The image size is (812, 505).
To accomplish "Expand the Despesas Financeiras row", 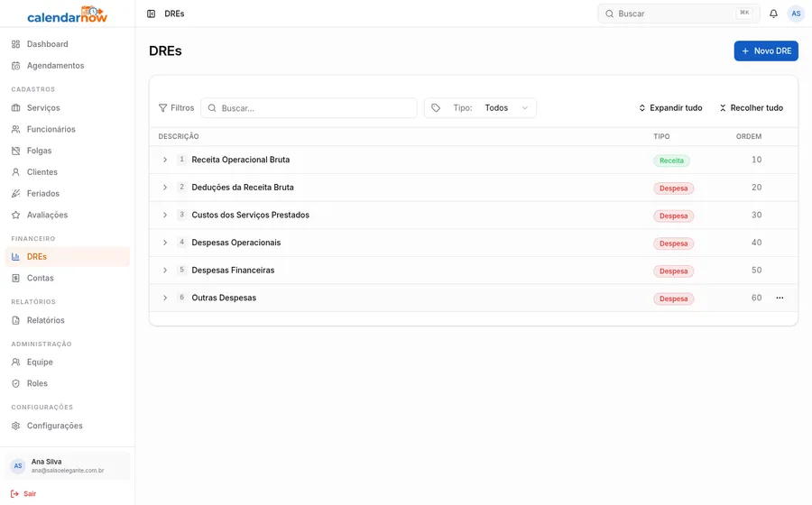I will (165, 271).
